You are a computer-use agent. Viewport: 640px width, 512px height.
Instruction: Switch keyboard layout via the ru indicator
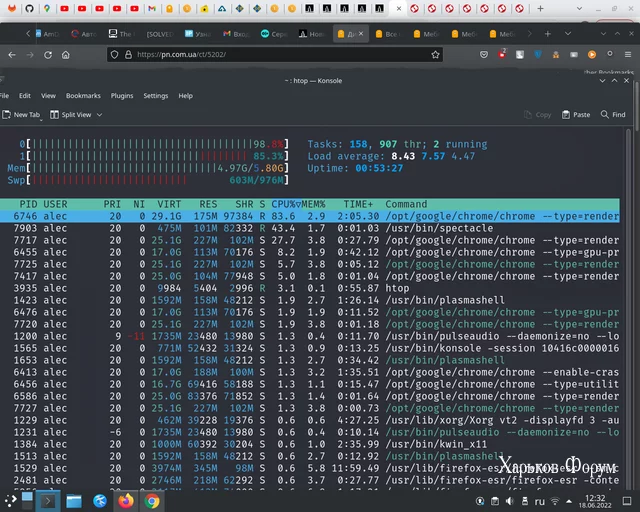click(539, 501)
